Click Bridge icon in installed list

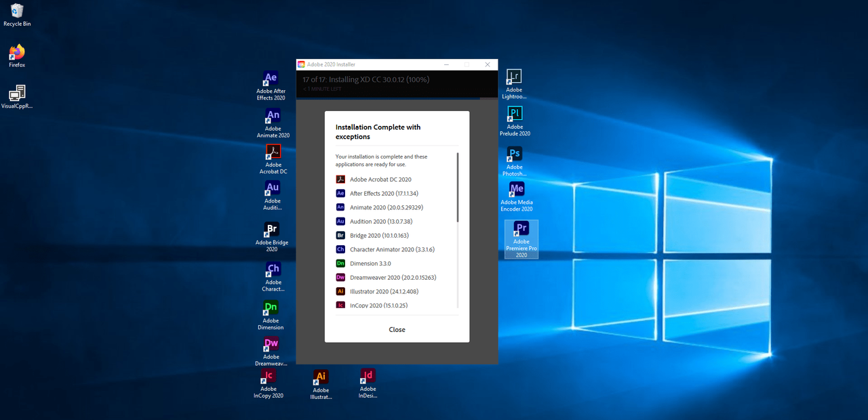tap(340, 235)
